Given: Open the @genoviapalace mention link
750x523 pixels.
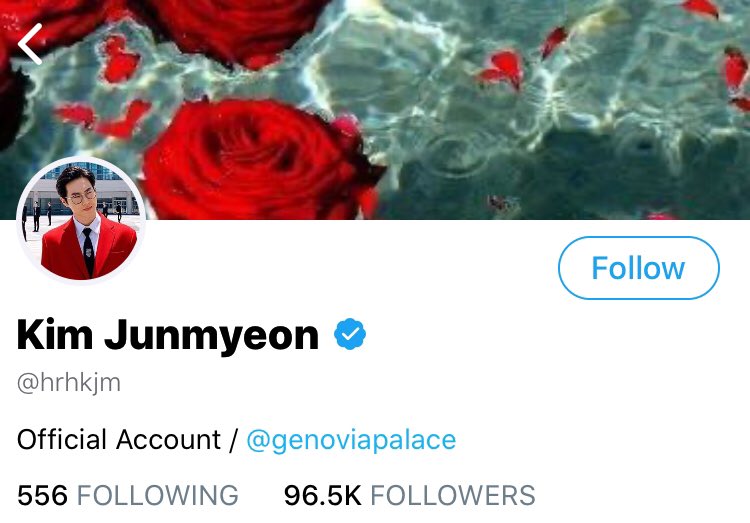Looking at the screenshot, I should tap(351, 440).
